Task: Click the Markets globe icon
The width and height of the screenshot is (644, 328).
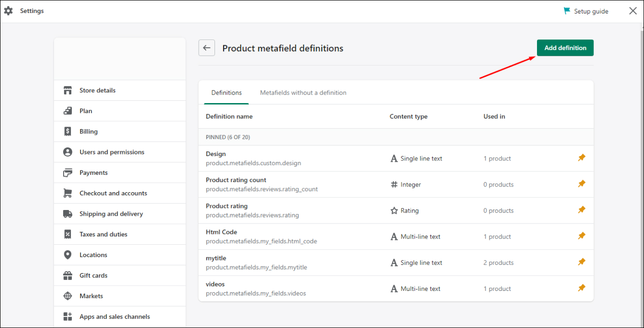Action: point(68,296)
